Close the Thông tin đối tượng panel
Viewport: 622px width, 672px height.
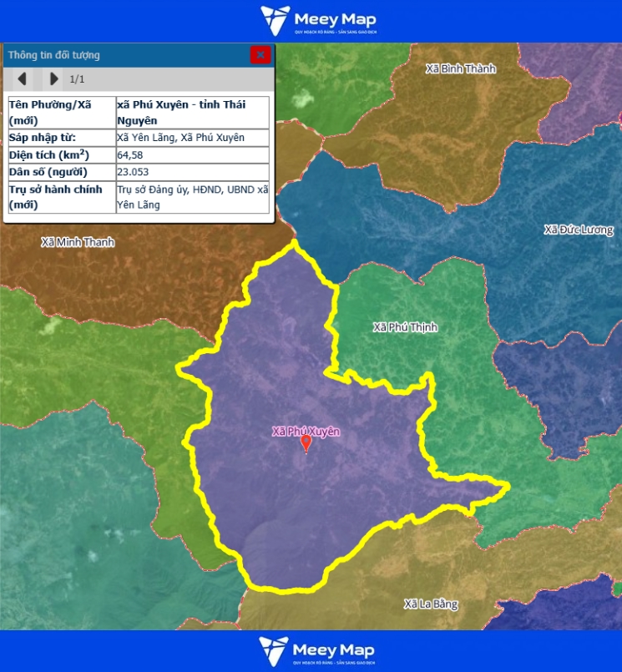260,55
